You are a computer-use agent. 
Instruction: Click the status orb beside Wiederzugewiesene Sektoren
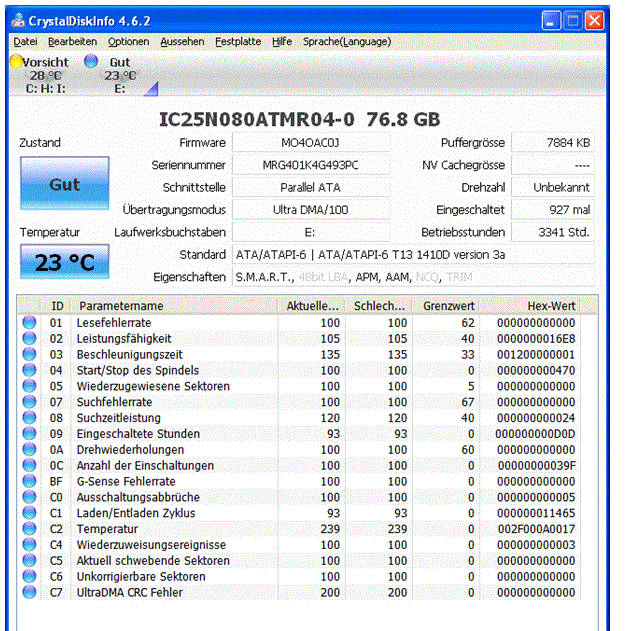click(29, 386)
